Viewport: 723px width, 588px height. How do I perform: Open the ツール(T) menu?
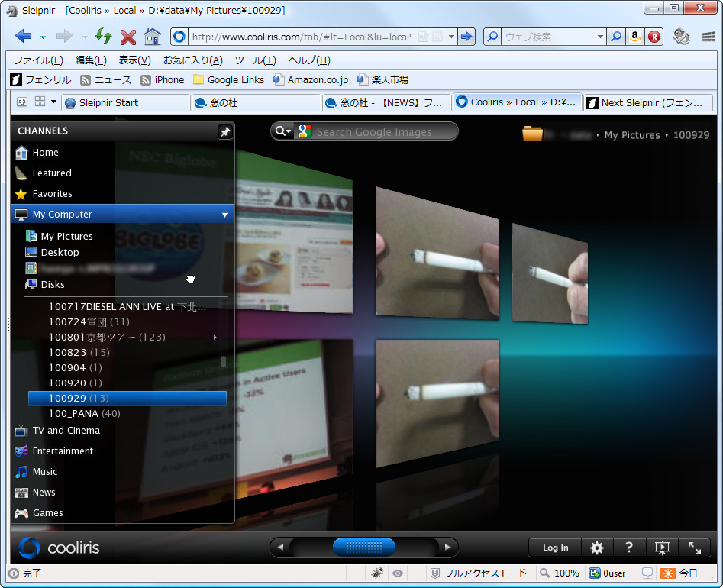point(256,60)
